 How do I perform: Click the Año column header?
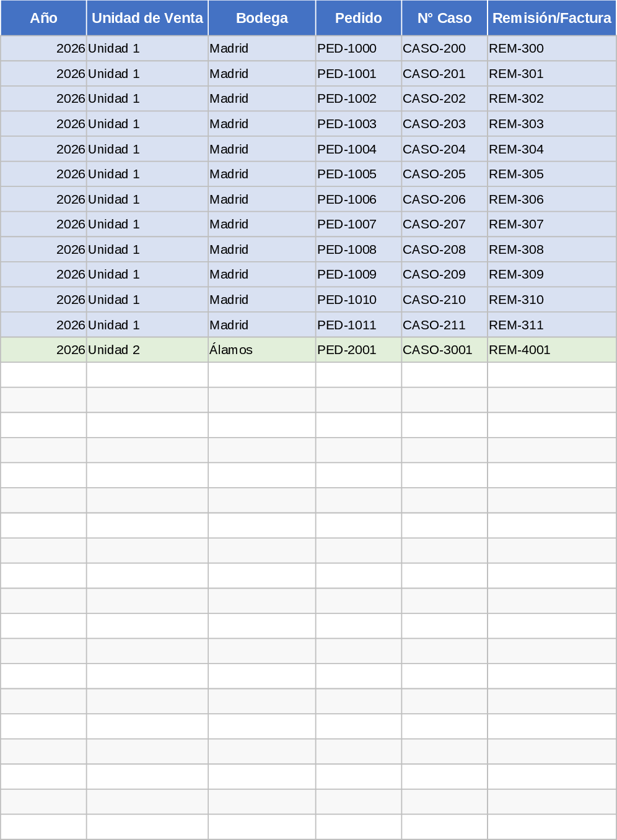pos(43,18)
